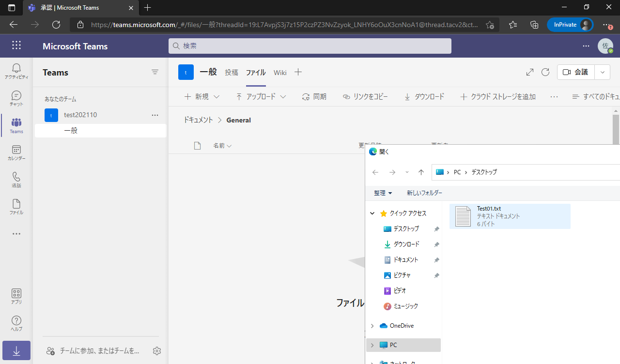Image resolution: width=620 pixels, height=364 pixels.
Task: Add a new tab to the channel
Action: [298, 72]
